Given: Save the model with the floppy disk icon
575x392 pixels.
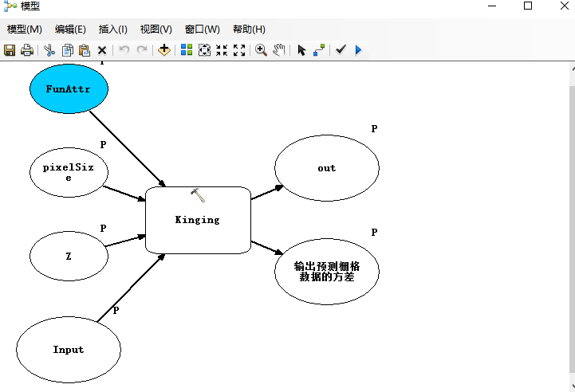Looking at the screenshot, I should tap(10, 50).
